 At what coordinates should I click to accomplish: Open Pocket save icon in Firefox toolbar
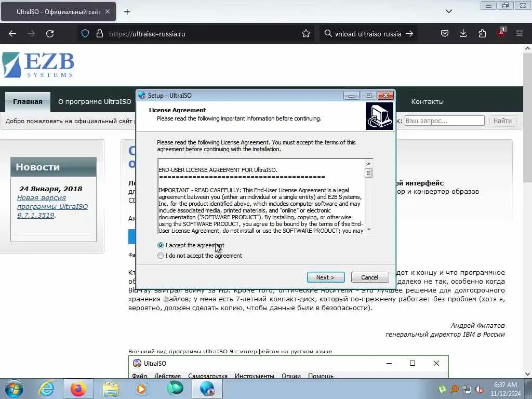click(445, 34)
